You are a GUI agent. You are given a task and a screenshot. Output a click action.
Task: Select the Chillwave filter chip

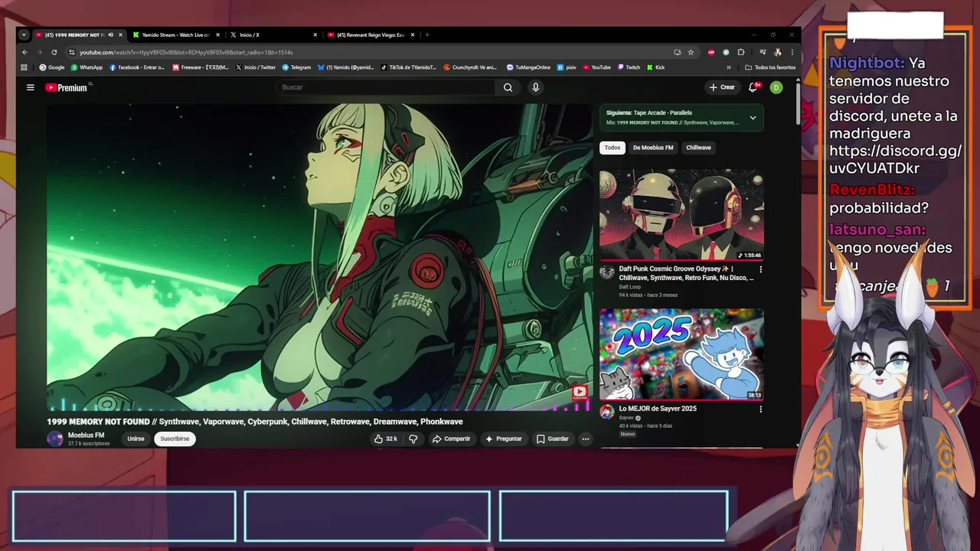(x=698, y=148)
